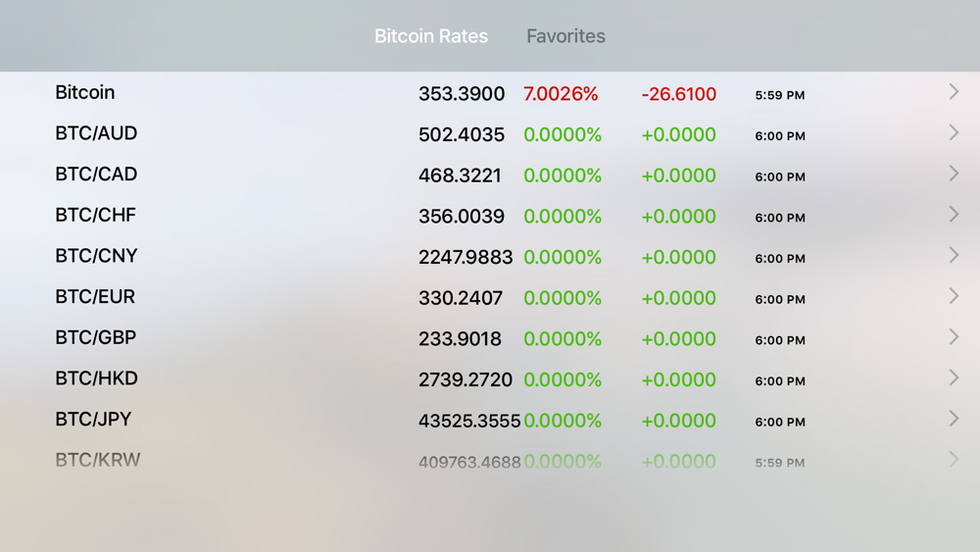The height and width of the screenshot is (552, 980).
Task: Open the BTC/CNY row chevron arrow
Action: pos(954,255)
